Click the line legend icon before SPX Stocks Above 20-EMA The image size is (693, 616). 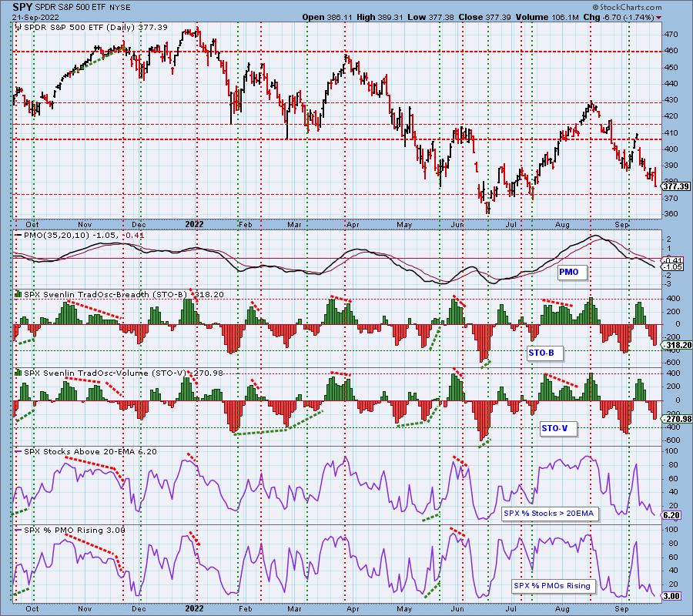(x=18, y=452)
